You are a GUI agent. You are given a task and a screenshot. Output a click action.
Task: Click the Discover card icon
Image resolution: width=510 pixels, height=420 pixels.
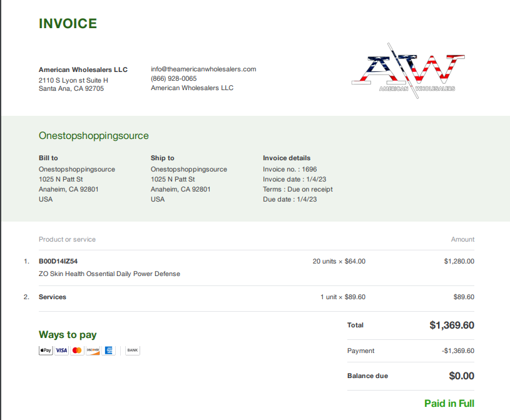tap(93, 351)
